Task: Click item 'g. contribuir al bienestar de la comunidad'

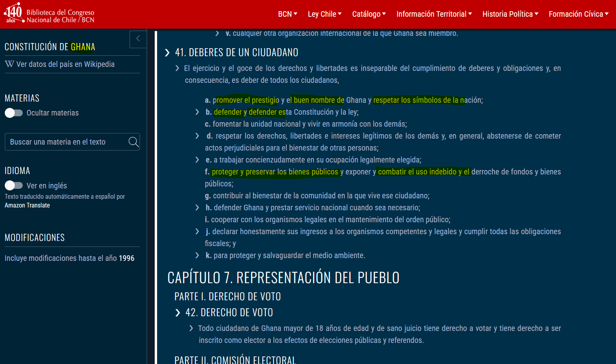Action: pos(317,196)
